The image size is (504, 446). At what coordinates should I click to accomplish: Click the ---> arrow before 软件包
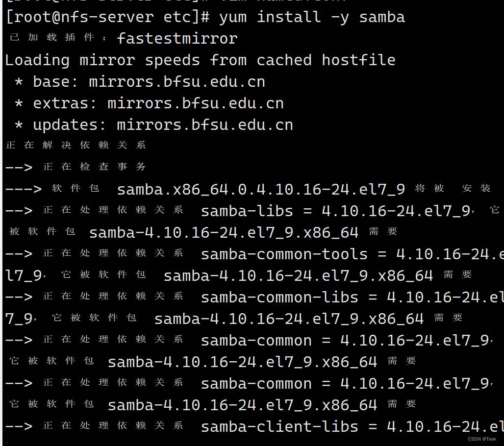(24, 189)
